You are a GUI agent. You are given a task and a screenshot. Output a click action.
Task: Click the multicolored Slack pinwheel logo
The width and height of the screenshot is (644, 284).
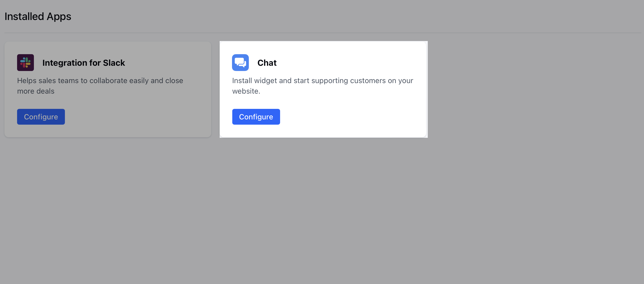25,63
